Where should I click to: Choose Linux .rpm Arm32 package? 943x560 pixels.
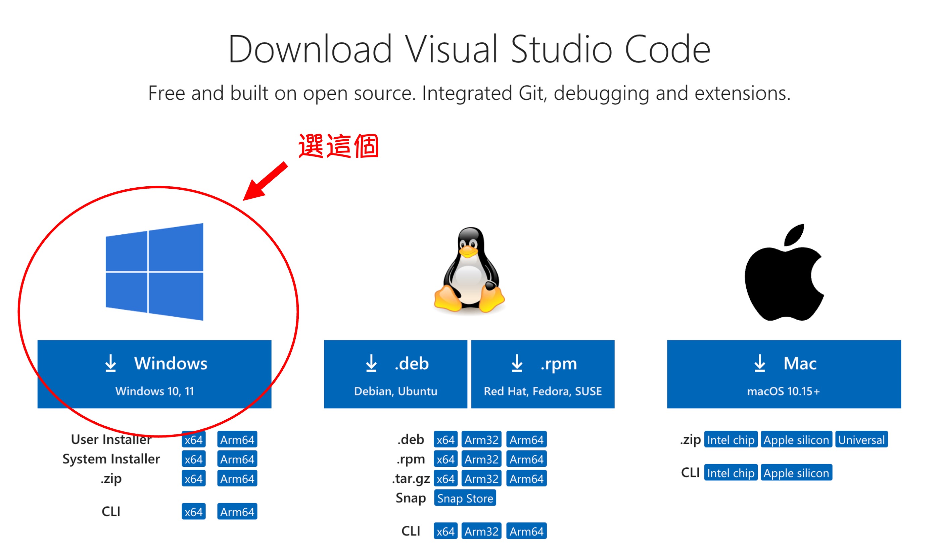(x=481, y=459)
